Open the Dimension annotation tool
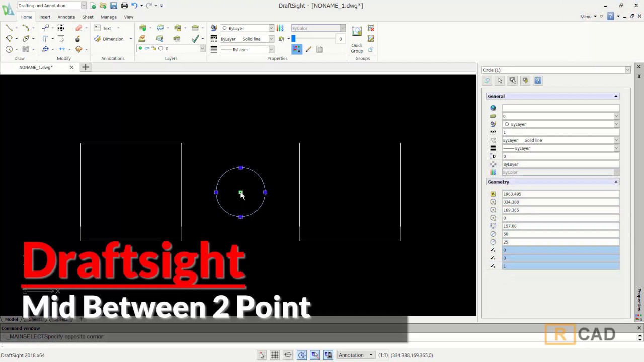Viewport: 644px width, 362px height. pyautogui.click(x=109, y=39)
